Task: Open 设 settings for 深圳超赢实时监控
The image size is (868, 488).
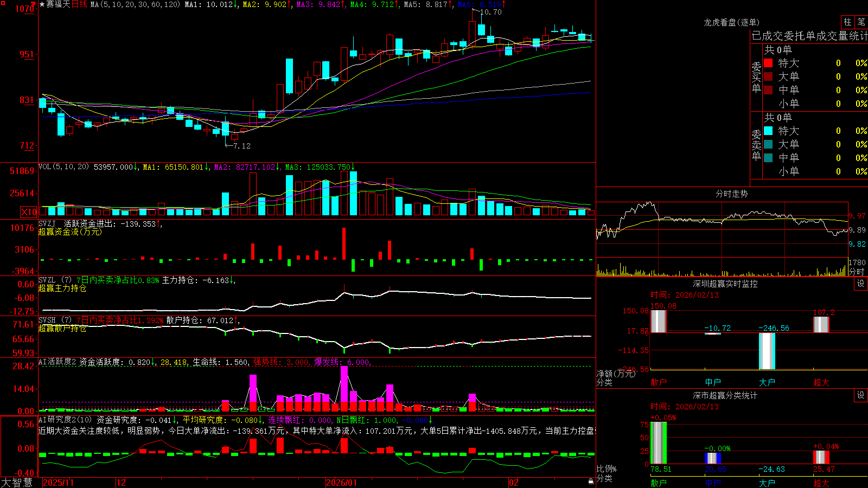Action: coord(861,284)
